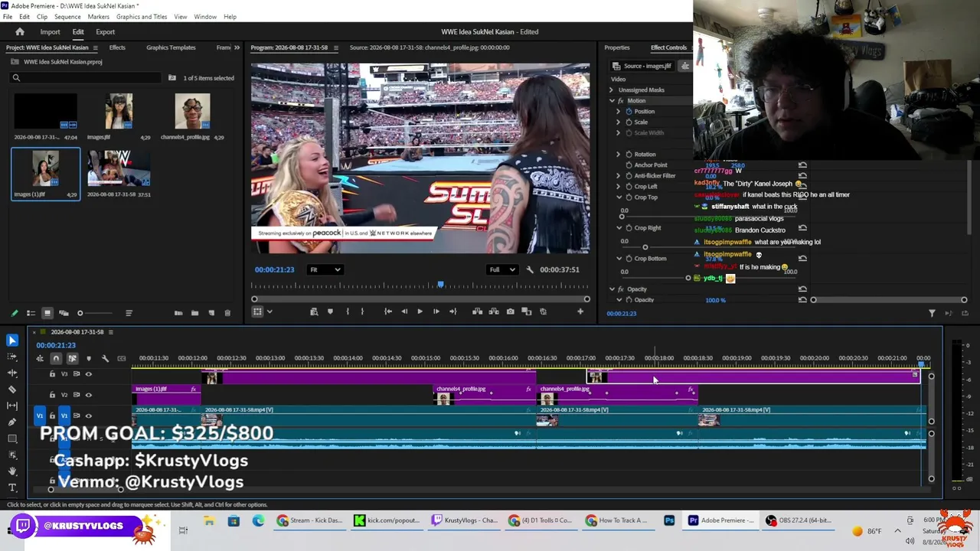This screenshot has height=551, width=980.
Task: Jump to the In point
Action: [388, 311]
